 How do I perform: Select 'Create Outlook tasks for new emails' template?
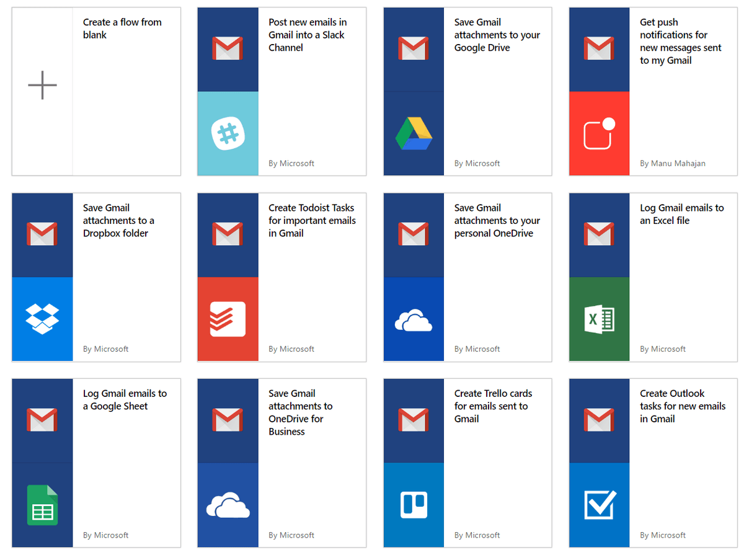(x=682, y=406)
